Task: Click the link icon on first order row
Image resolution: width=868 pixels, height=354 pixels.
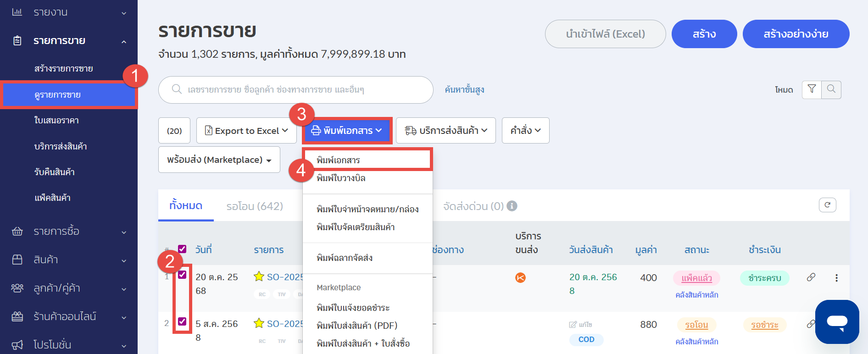Action: pyautogui.click(x=811, y=277)
